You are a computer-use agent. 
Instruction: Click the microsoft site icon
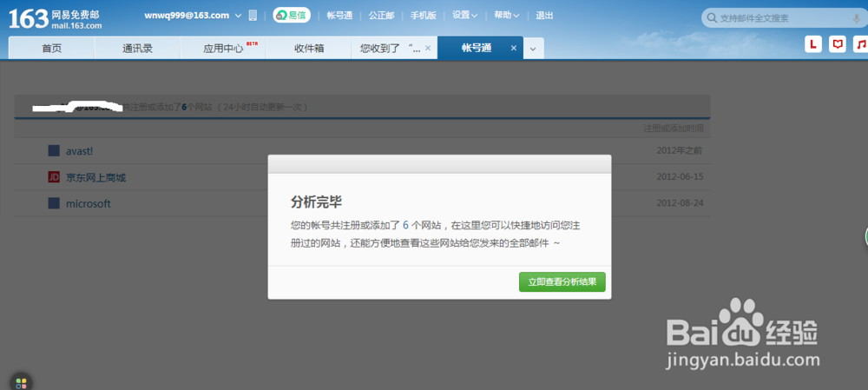tap(54, 203)
